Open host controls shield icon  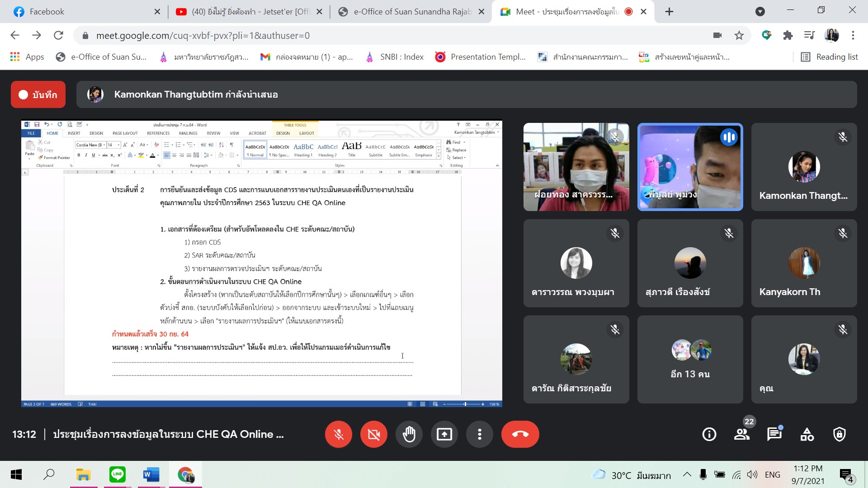click(x=840, y=434)
